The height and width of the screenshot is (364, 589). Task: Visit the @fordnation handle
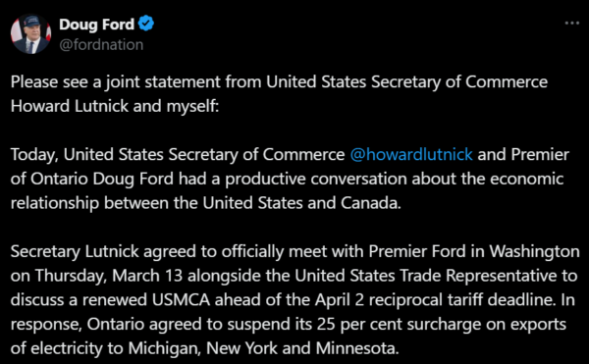coord(101,45)
